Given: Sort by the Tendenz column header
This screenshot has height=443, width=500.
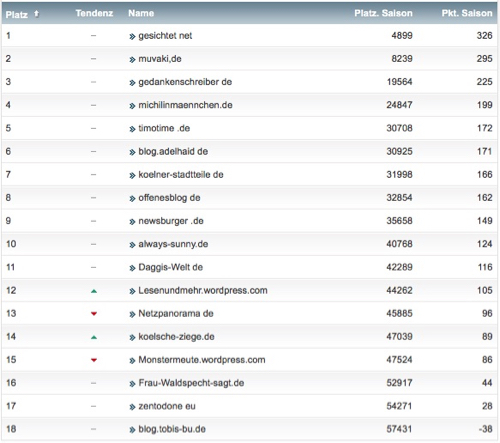Looking at the screenshot, I should (94, 13).
